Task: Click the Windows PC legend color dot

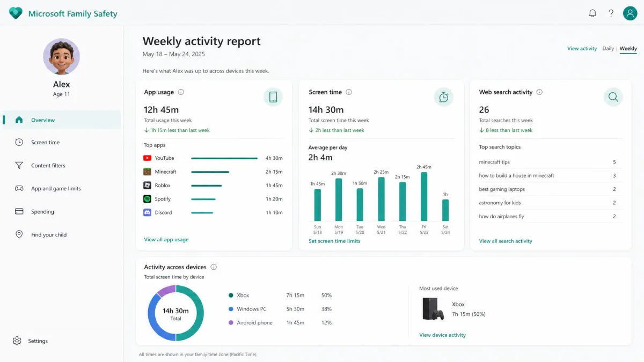Action: [x=231, y=309]
